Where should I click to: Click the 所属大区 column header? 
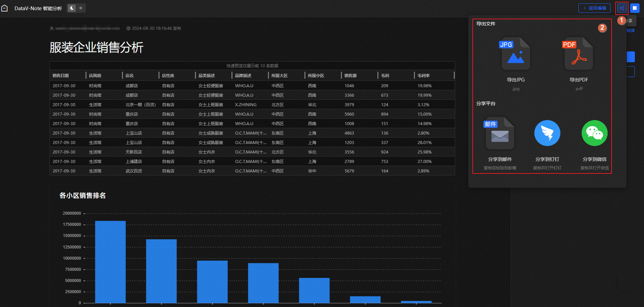point(279,76)
